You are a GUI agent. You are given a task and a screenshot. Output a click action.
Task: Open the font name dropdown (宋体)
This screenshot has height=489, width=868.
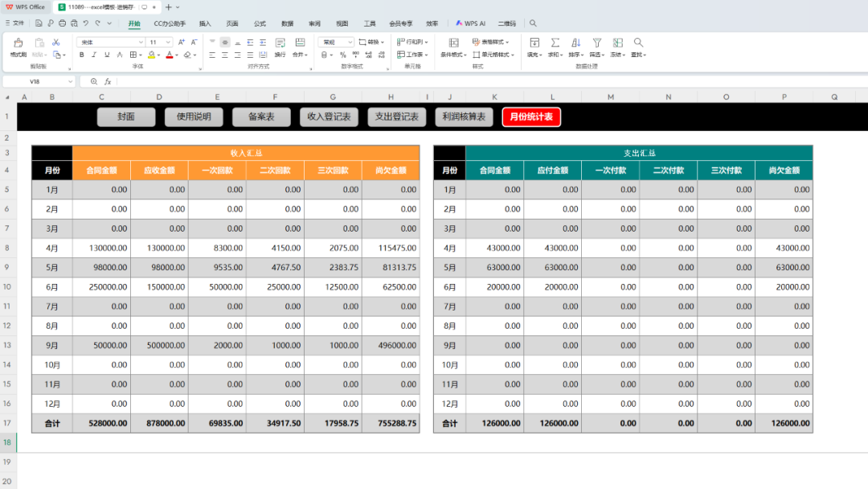tap(141, 42)
